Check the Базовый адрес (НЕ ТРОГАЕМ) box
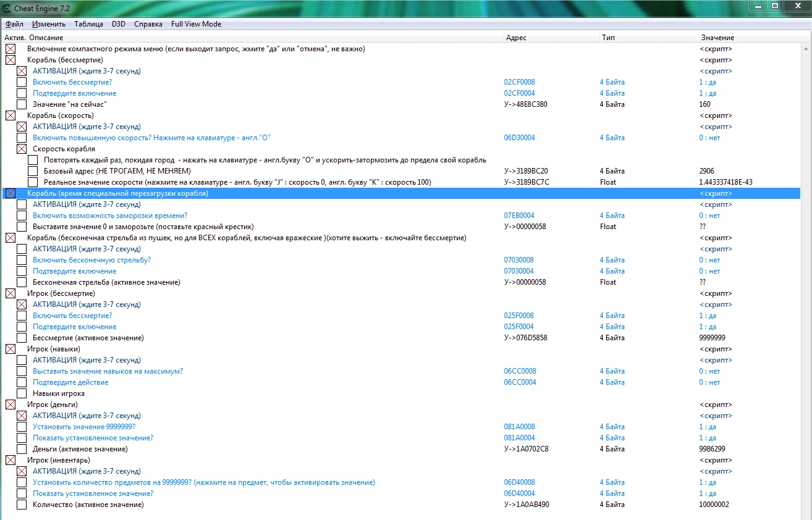This screenshot has height=520, width=812. tap(33, 171)
